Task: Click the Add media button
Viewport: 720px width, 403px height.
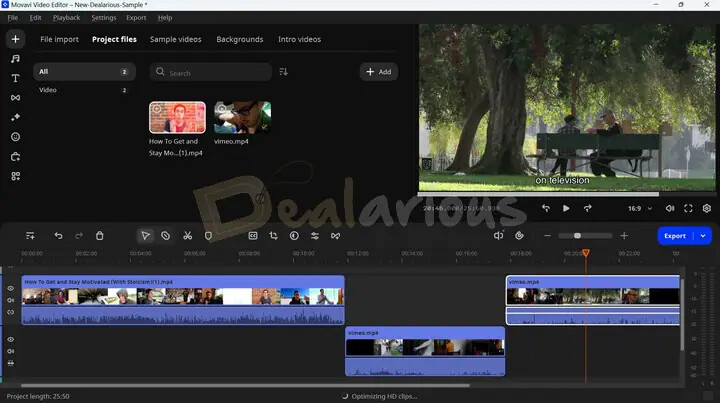Action: (379, 72)
